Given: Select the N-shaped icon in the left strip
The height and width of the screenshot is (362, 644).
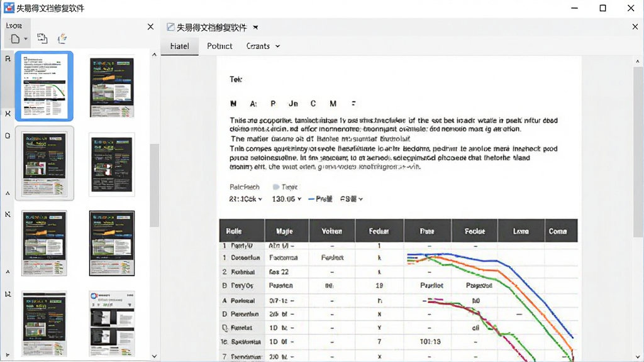Looking at the screenshot, I should tap(8, 214).
